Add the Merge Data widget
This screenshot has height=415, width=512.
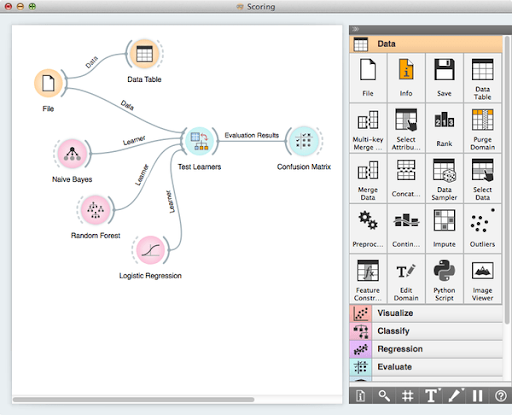pos(368,179)
